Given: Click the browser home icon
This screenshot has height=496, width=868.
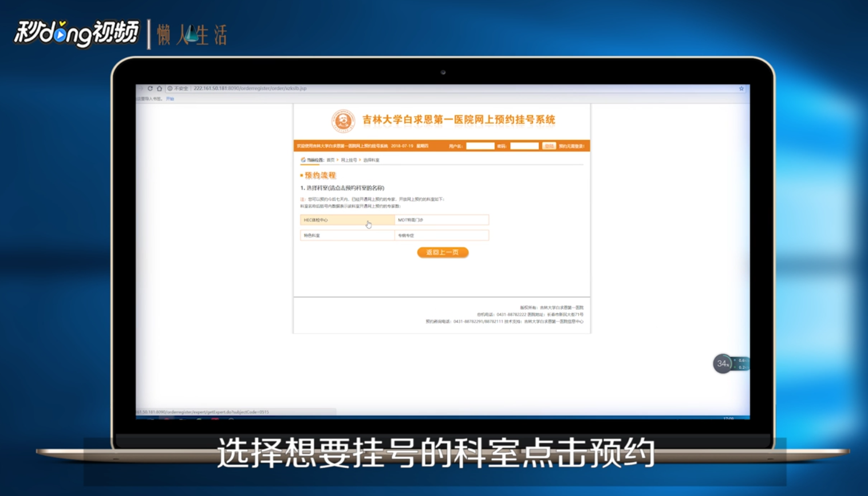Looking at the screenshot, I should [160, 89].
